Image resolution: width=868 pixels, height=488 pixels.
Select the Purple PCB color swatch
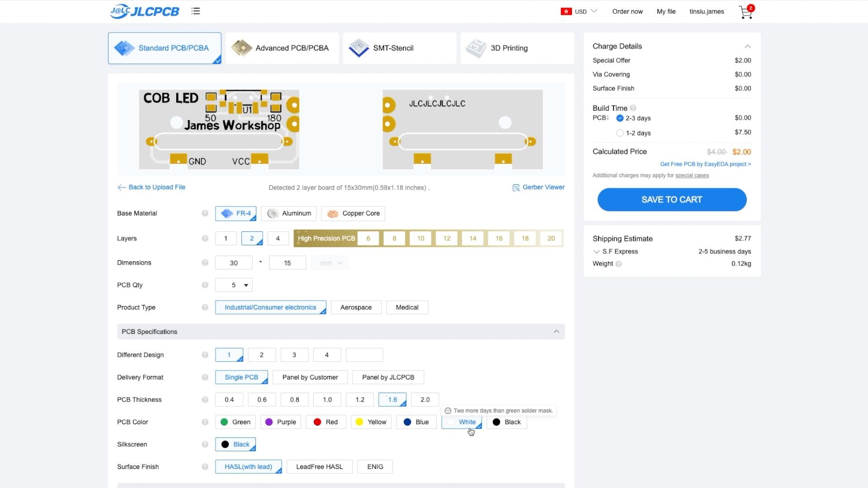point(281,422)
